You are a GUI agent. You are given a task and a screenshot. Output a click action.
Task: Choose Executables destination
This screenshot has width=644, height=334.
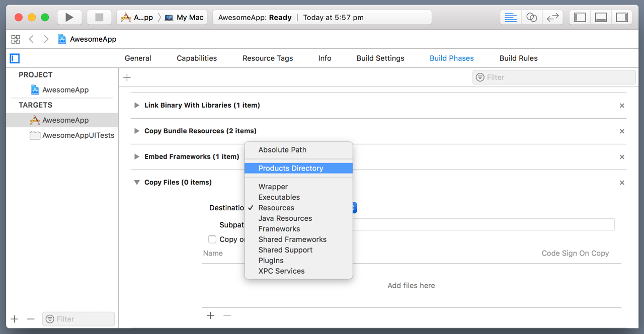(298, 197)
